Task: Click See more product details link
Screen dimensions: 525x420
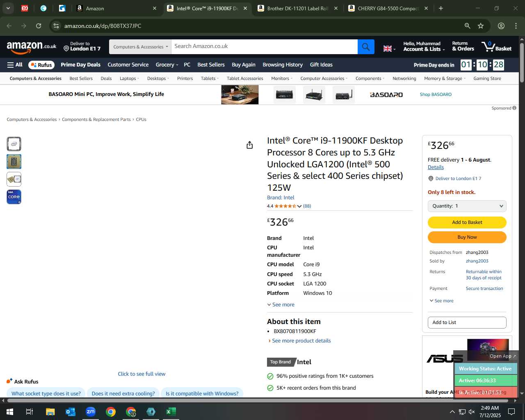Action: point(301,341)
